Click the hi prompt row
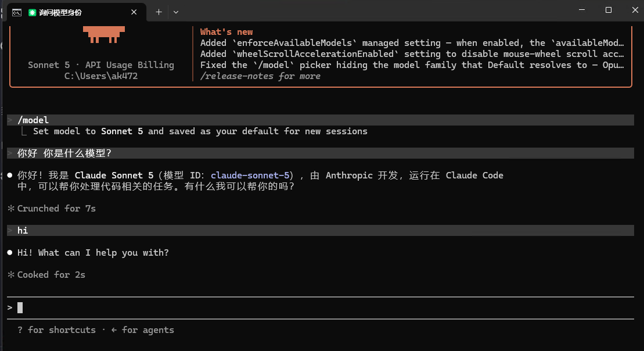 point(321,231)
